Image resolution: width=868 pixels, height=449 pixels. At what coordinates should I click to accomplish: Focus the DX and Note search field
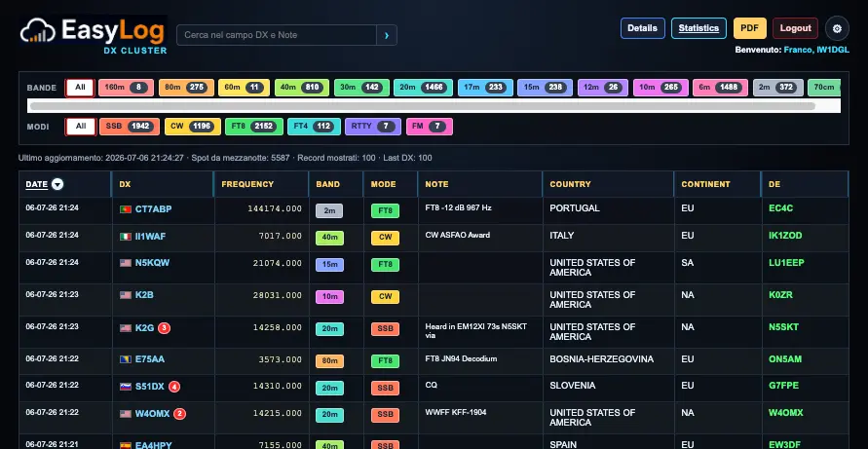(x=277, y=35)
